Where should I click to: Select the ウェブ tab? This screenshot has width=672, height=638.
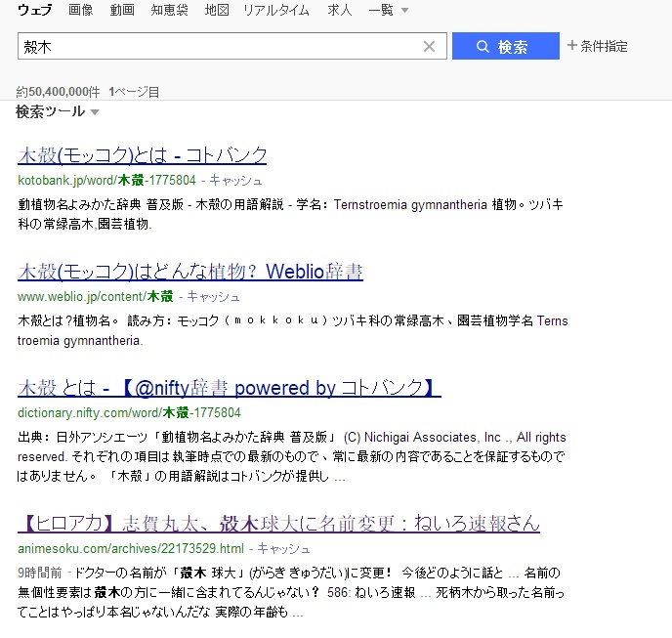35,10
